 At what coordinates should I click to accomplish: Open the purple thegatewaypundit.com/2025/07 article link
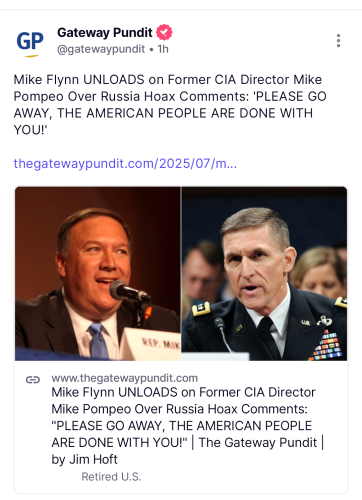coord(125,164)
